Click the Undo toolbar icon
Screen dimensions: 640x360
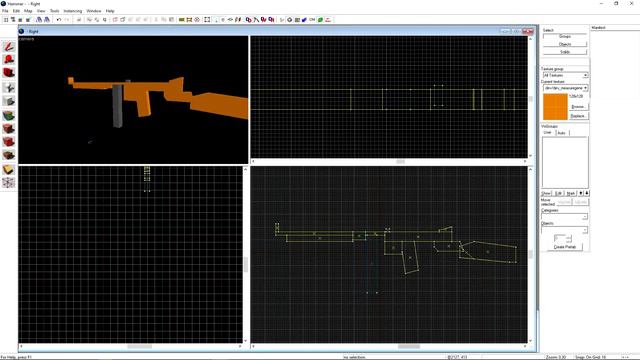(x=59, y=20)
